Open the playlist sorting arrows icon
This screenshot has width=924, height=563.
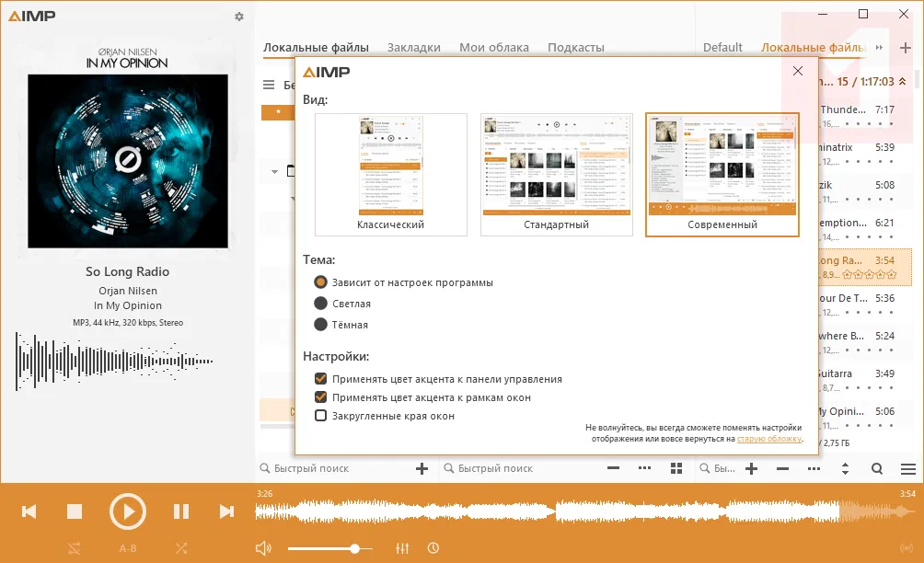(x=845, y=468)
